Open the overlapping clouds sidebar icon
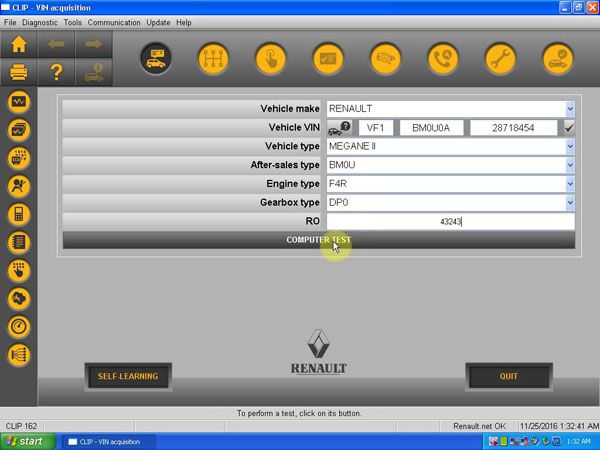 point(19,298)
